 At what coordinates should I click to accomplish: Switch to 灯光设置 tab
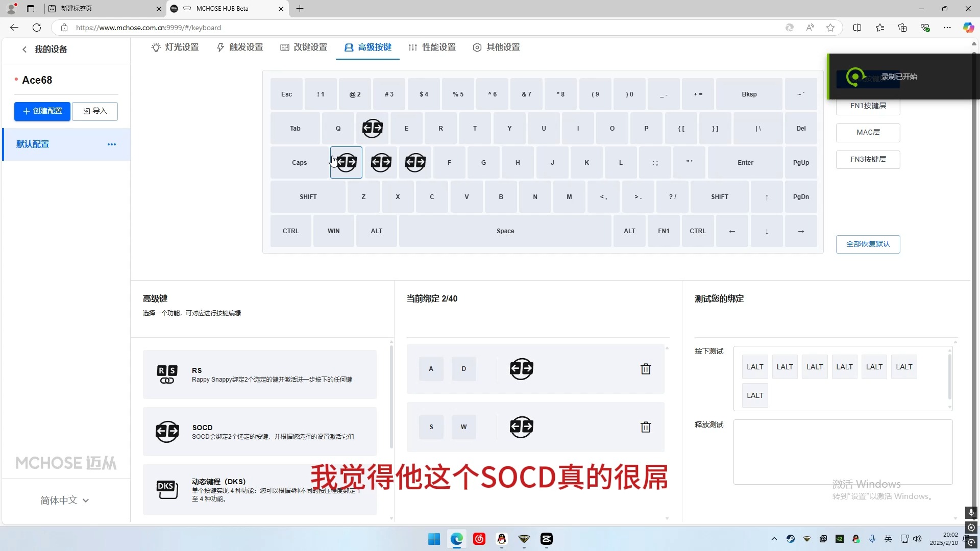pos(175,47)
